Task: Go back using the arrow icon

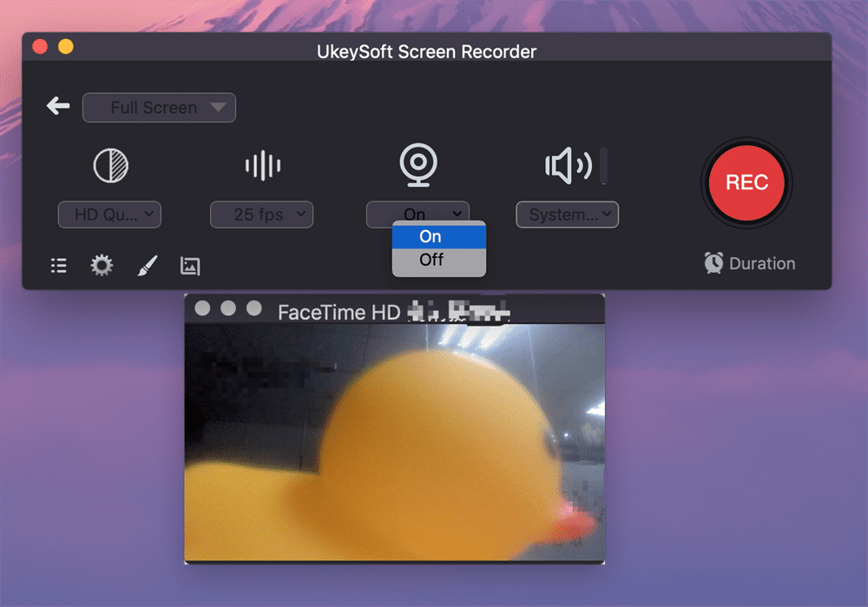Action: (x=57, y=106)
